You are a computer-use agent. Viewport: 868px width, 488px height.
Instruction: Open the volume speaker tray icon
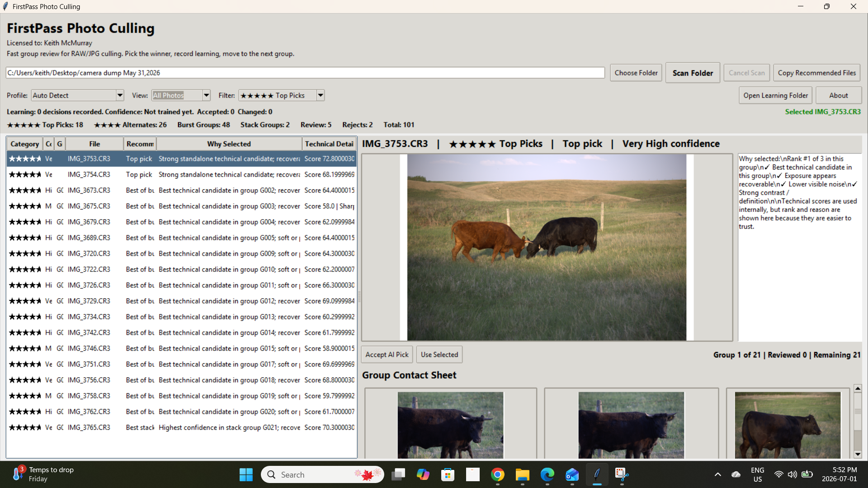(793, 474)
